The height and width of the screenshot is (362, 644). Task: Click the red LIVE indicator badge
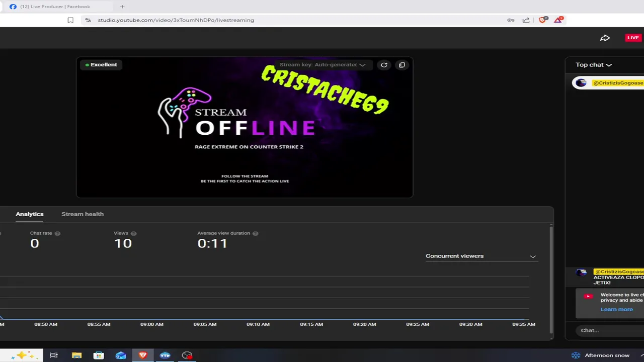[x=633, y=38]
